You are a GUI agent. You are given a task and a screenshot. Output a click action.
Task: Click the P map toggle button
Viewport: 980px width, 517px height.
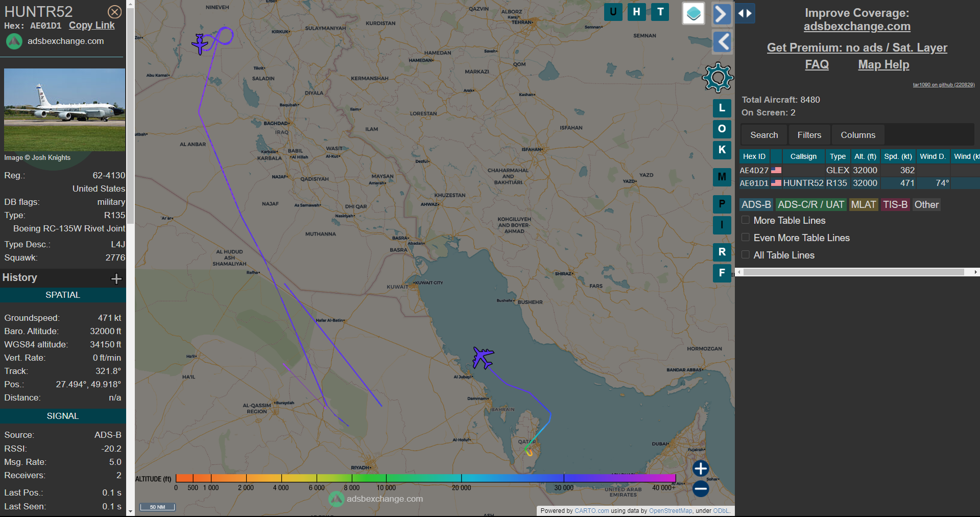coord(722,204)
